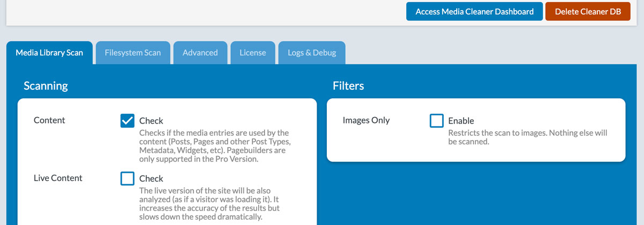The width and height of the screenshot is (644, 225).
Task: Click the description starting 'Checks if the media entries'
Action: [215, 146]
